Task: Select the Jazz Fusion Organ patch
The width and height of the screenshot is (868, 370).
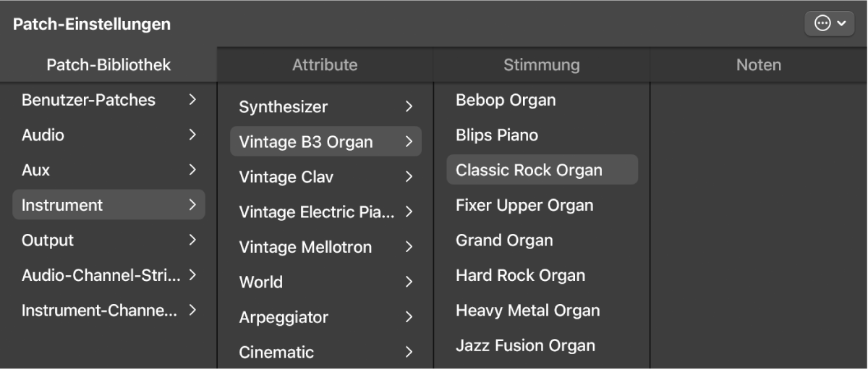Action: point(525,345)
